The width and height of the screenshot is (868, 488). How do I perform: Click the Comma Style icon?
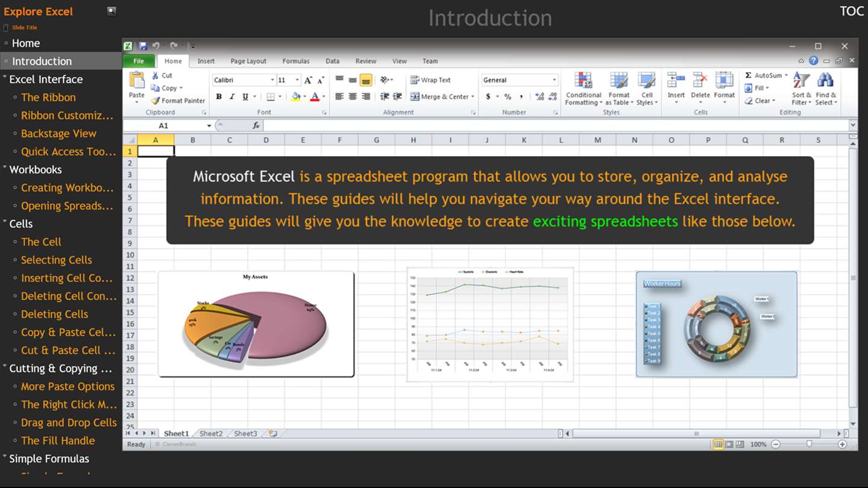(x=521, y=96)
